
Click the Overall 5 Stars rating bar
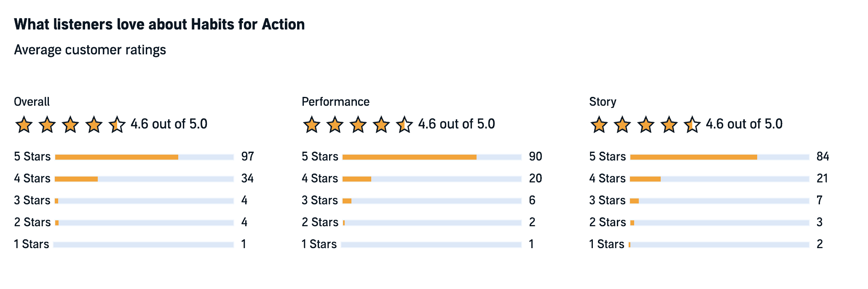point(144,157)
